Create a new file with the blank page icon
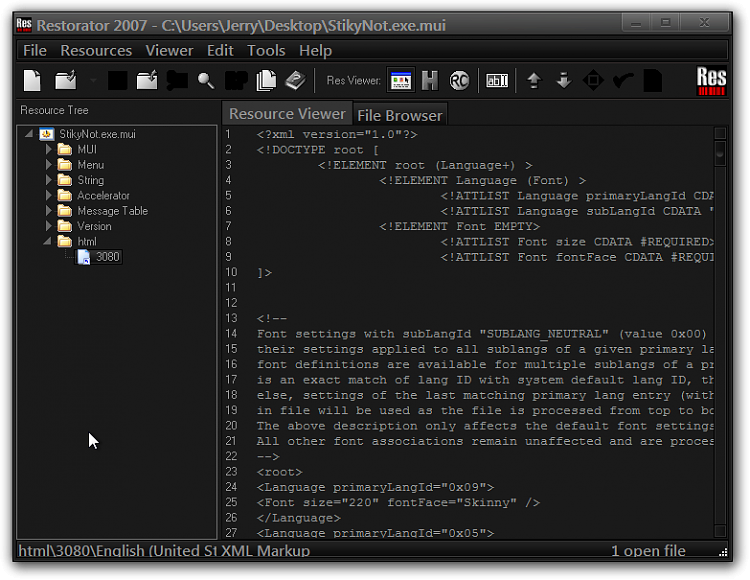The height and width of the screenshot is (580, 750). point(32,80)
